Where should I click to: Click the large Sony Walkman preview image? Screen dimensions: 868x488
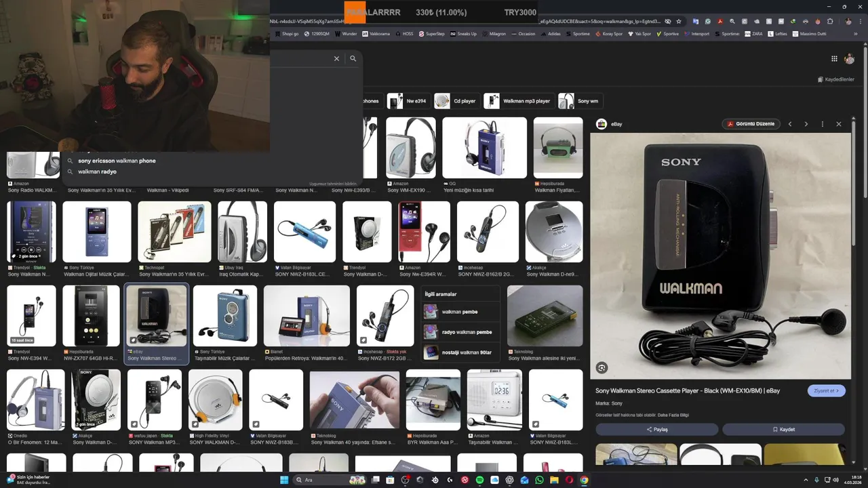720,256
